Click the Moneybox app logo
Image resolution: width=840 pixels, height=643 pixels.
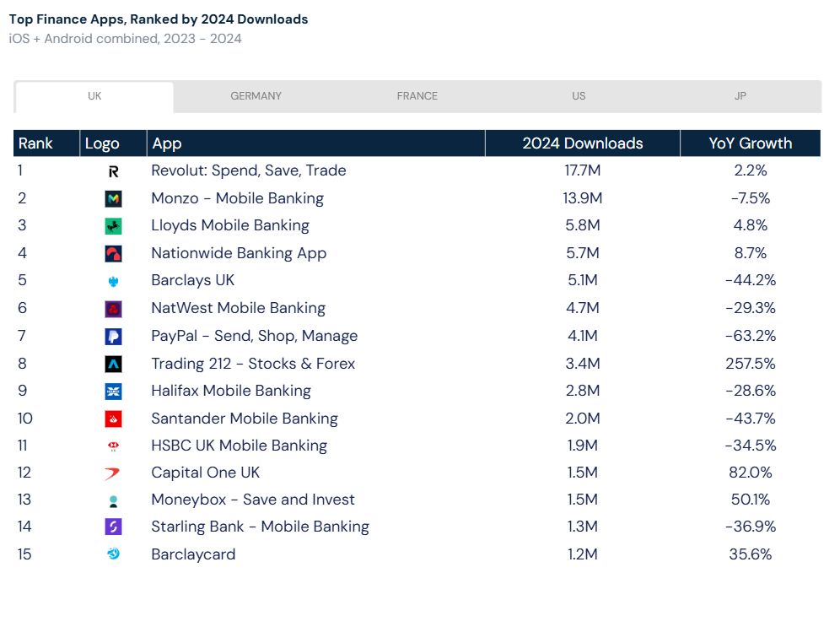coord(113,501)
